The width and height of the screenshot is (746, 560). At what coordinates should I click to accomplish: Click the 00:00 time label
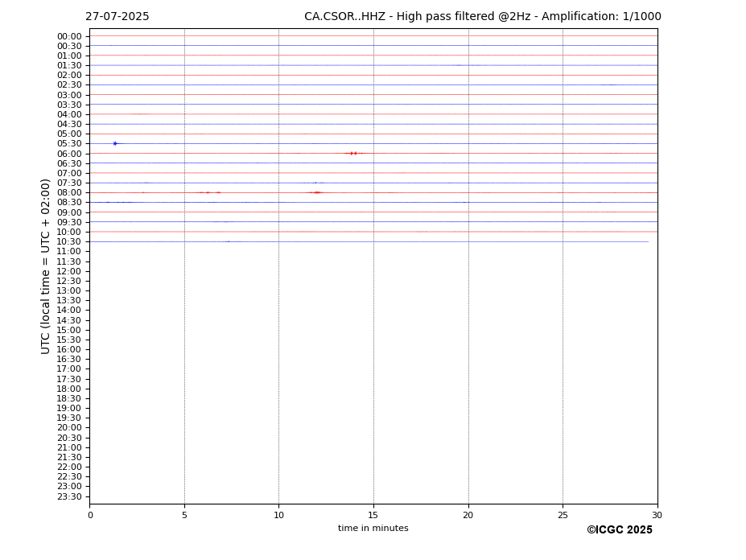coord(69,37)
